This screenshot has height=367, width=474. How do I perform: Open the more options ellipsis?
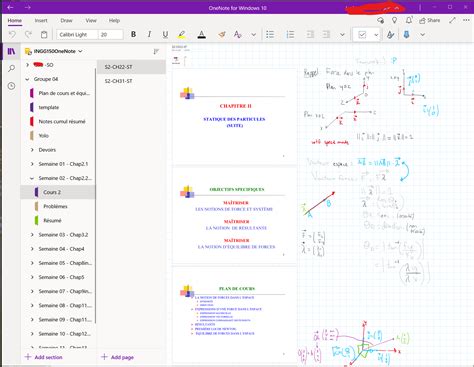pos(466,20)
